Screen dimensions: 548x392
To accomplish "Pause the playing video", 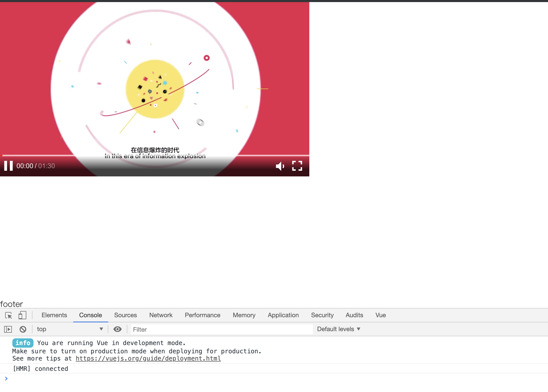I will click(9, 166).
